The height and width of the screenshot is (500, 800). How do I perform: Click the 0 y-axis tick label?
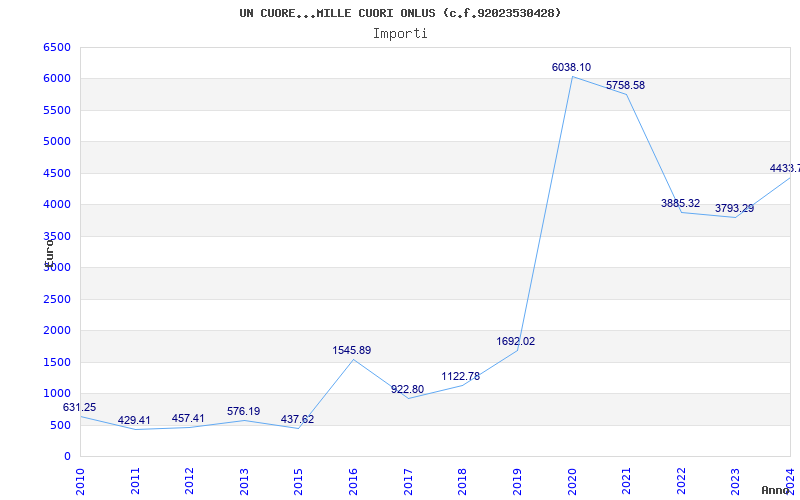68,457
